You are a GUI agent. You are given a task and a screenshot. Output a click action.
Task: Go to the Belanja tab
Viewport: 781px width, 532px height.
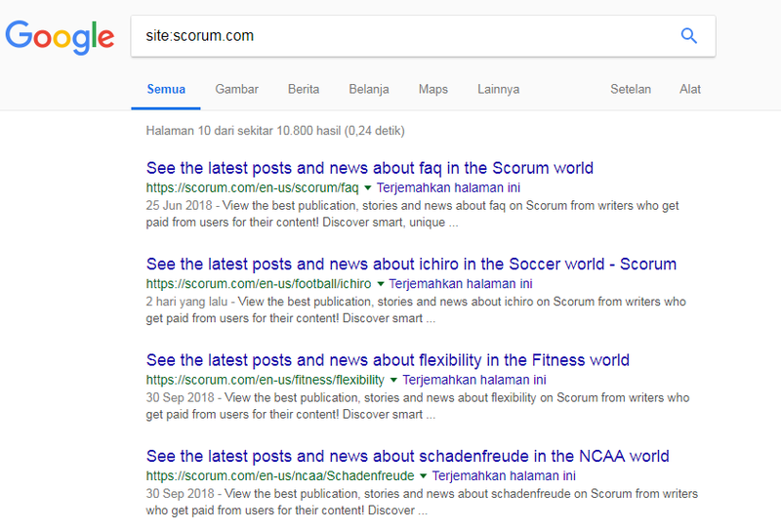click(x=369, y=89)
